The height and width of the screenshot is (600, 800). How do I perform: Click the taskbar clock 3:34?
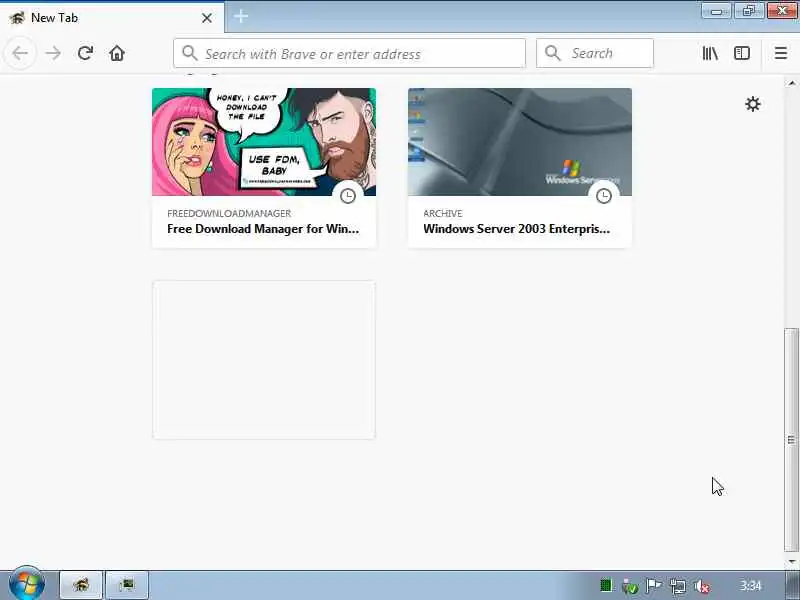tap(751, 586)
